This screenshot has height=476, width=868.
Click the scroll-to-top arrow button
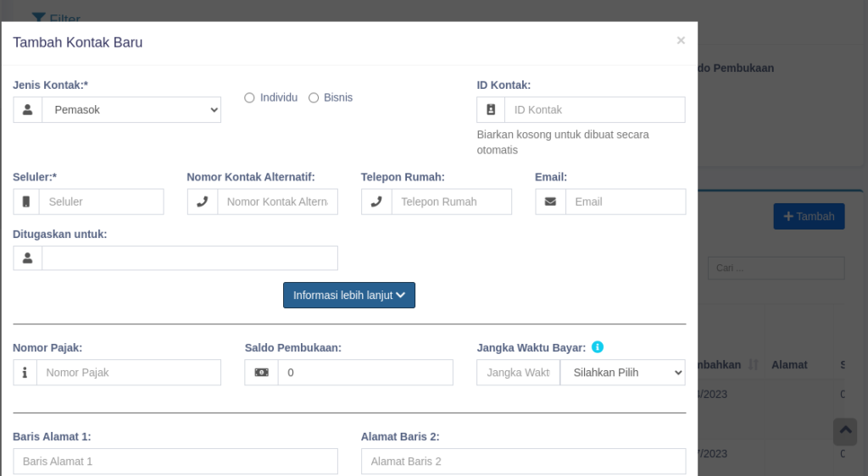click(x=845, y=431)
